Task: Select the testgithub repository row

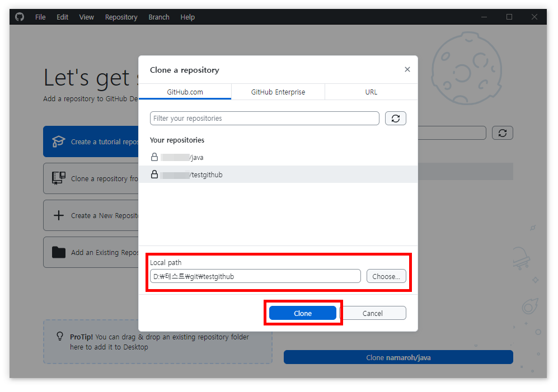Action: click(278, 174)
